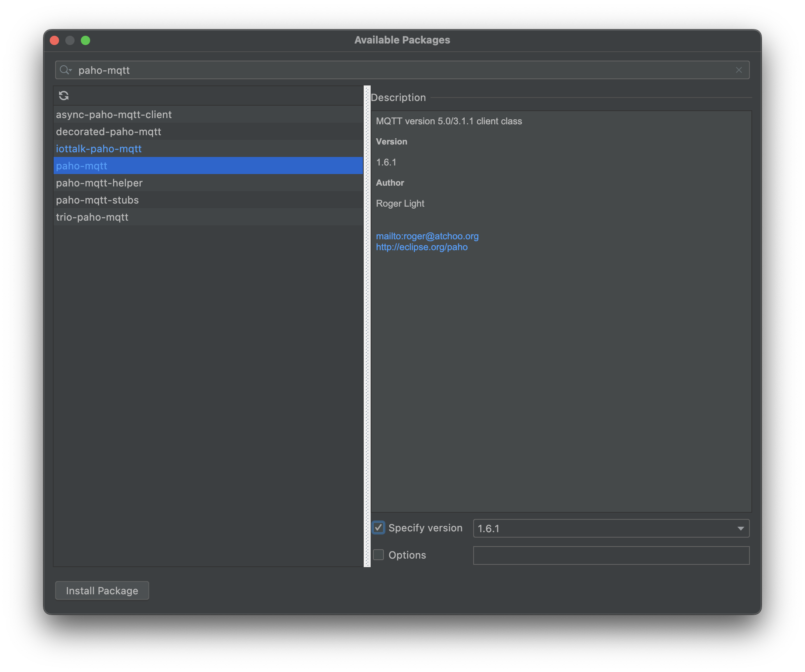Click the reload package list icon
The height and width of the screenshot is (672, 805).
(64, 96)
